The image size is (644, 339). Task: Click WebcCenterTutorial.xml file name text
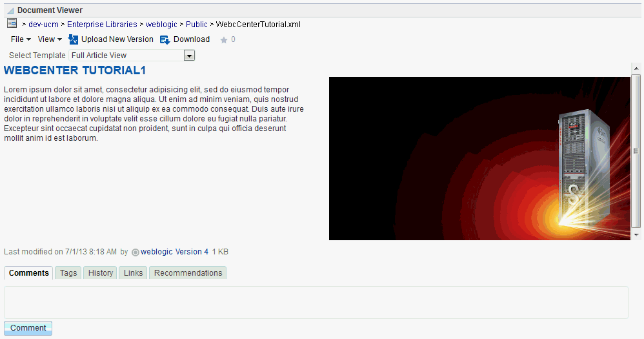[258, 25]
